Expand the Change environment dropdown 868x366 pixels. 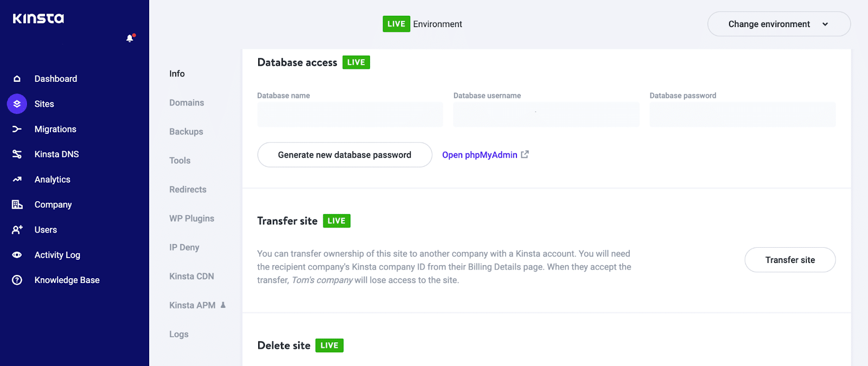tap(778, 24)
